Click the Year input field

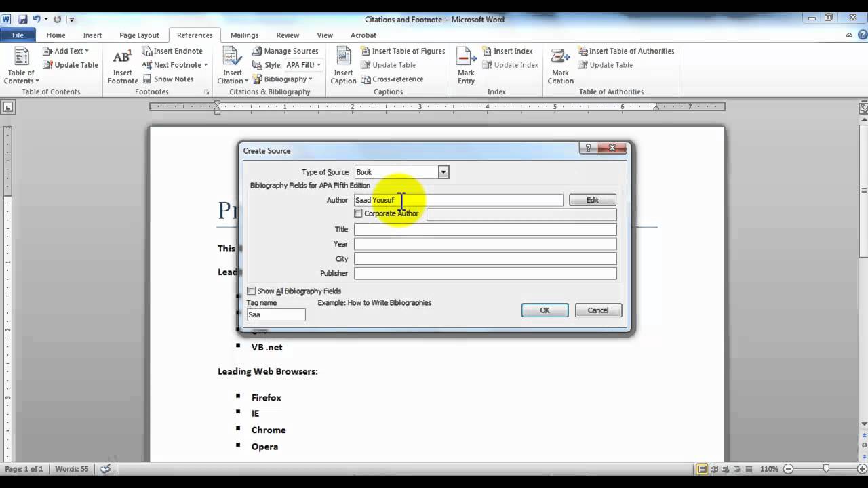[x=486, y=244]
